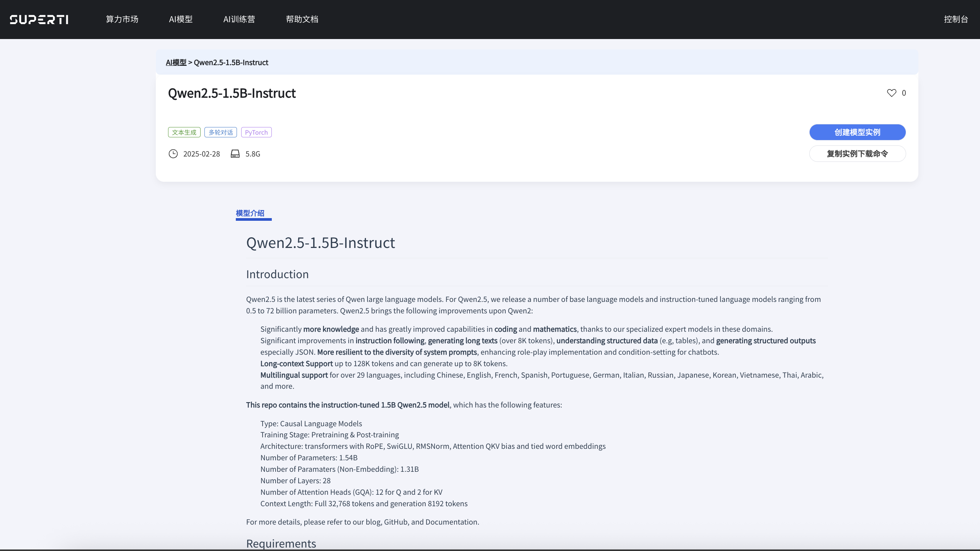Click AI模型 breadcrumb link
980x551 pixels.
(176, 62)
